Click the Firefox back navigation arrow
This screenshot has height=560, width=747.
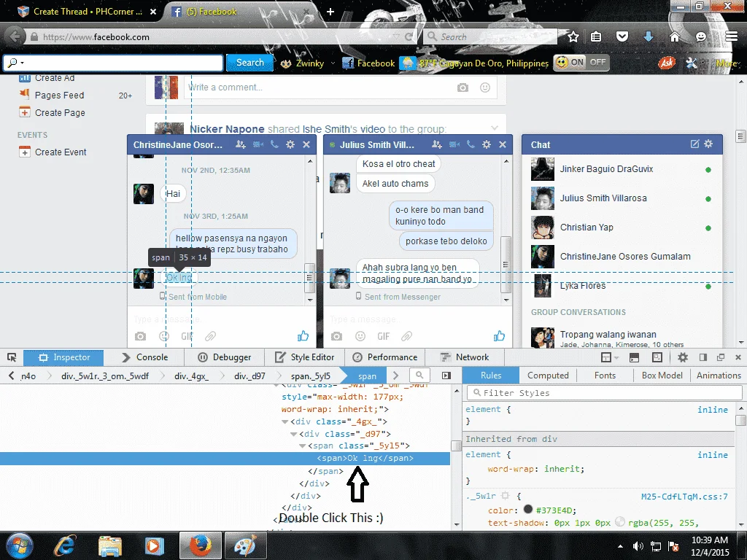click(15, 36)
